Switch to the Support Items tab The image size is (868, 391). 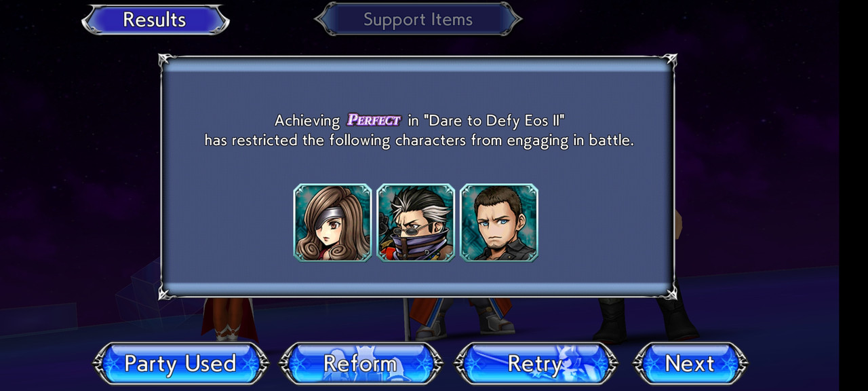pos(418,20)
